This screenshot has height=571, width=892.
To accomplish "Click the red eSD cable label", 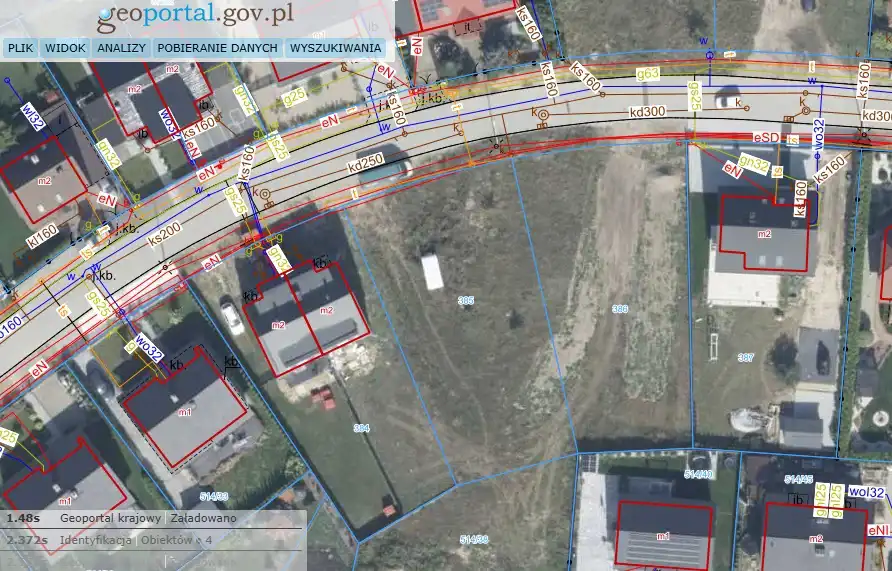I will pyautogui.click(x=767, y=136).
